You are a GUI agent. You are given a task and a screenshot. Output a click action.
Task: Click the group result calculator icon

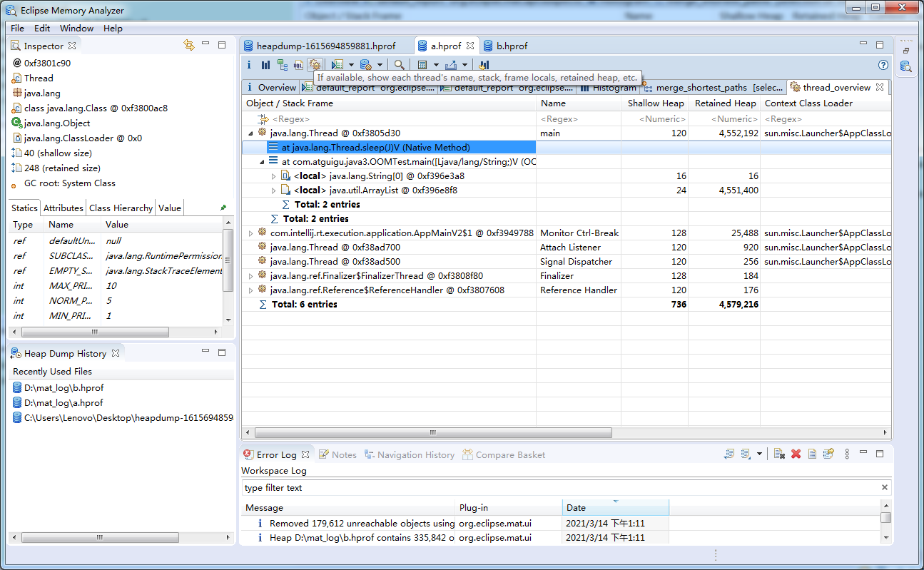point(422,65)
